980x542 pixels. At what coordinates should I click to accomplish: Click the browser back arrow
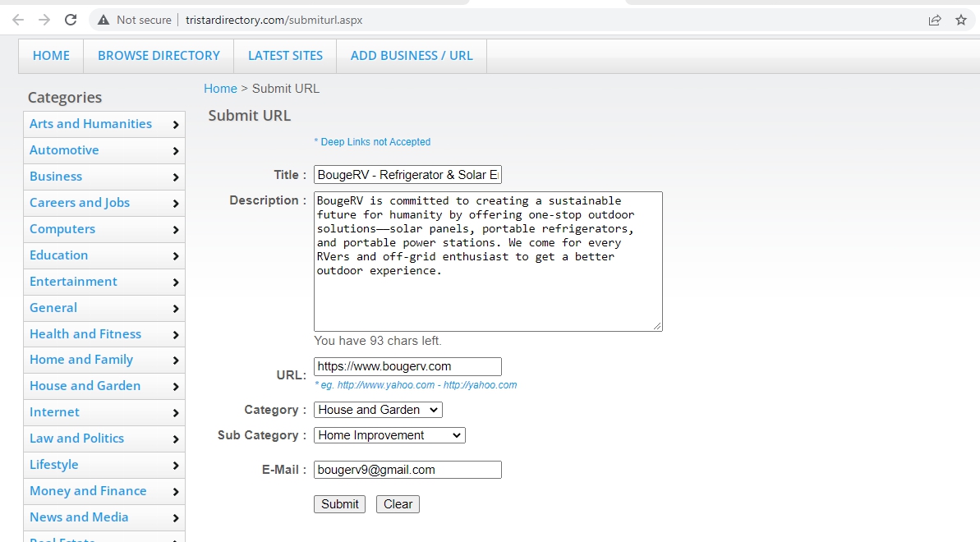coord(18,20)
